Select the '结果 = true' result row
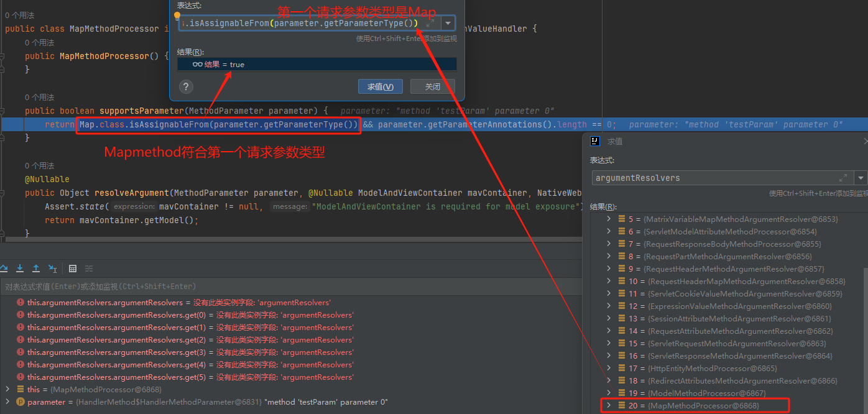Image resolution: width=868 pixels, height=414 pixels. point(317,64)
